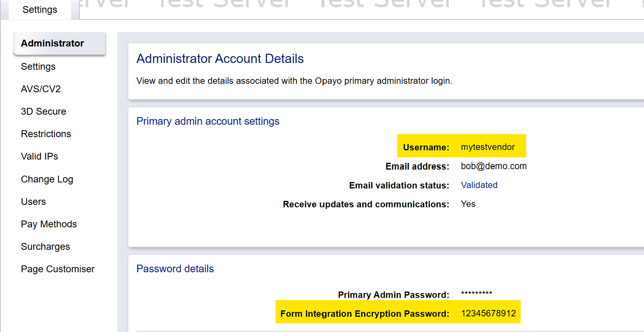
Task: Open Valid IPs section
Action: pos(39,156)
